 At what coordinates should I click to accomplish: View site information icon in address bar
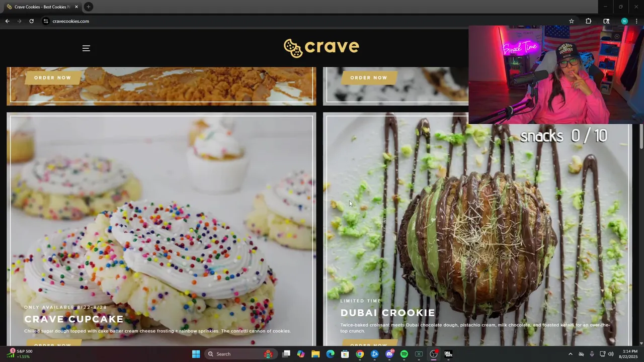pos(46,21)
